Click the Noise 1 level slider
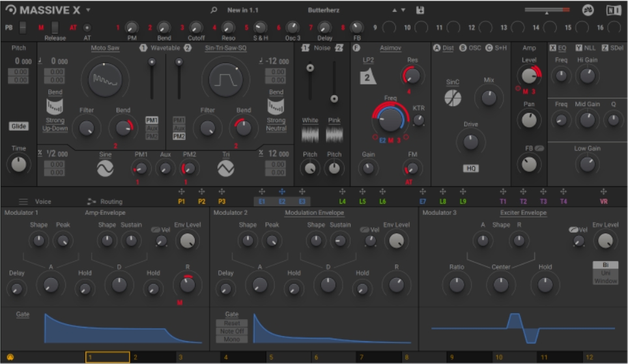 pos(310,81)
